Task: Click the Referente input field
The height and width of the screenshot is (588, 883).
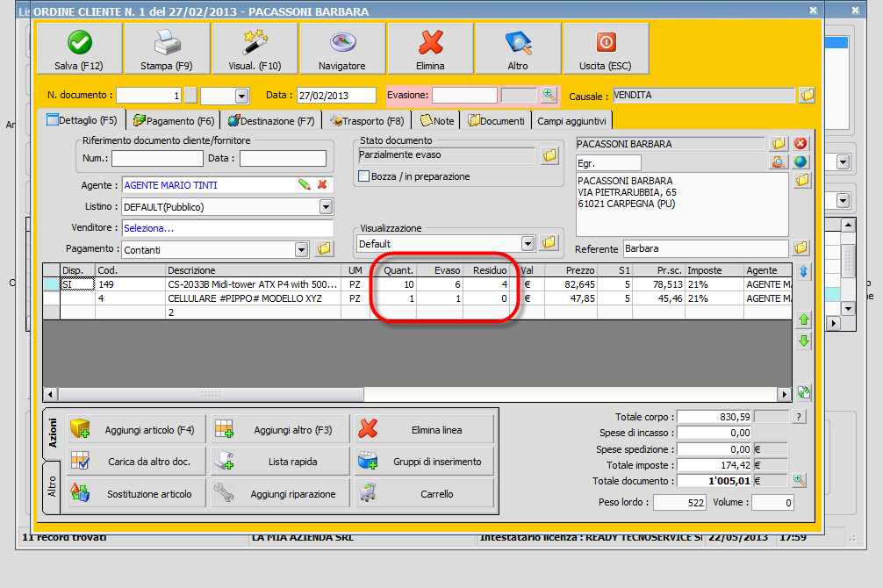Action: click(x=705, y=248)
